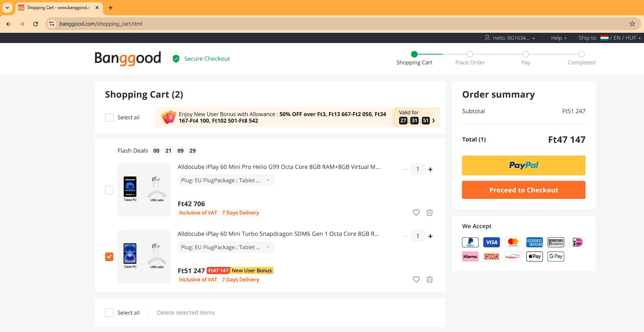Click the Place Order progress step

click(x=470, y=59)
